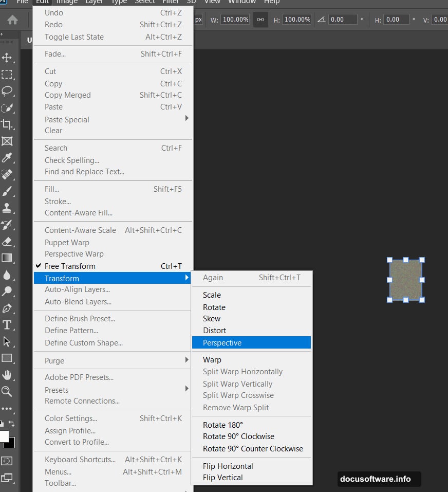Viewport: 448px width, 492px height.
Task: Expand the Presets submenu
Action: (57, 390)
